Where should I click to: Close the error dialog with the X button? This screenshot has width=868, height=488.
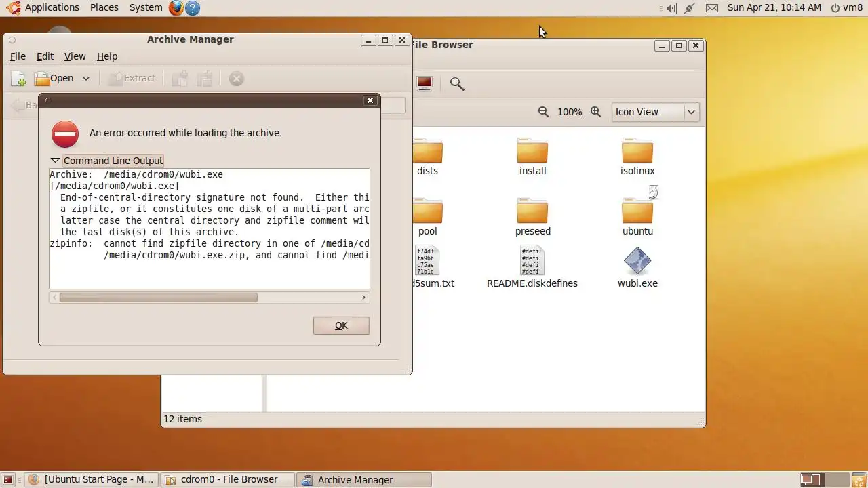pos(370,100)
